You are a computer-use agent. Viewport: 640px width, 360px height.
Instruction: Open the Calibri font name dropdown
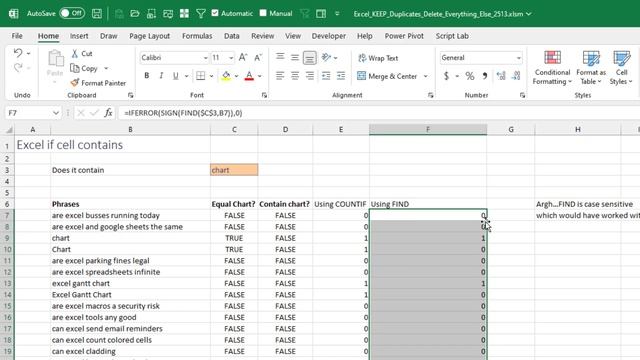(205, 58)
